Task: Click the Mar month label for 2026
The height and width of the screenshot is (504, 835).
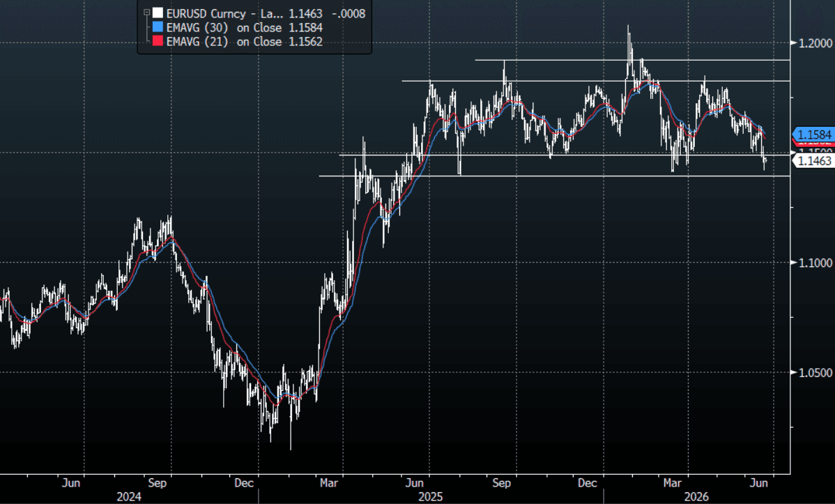Action: click(x=672, y=482)
